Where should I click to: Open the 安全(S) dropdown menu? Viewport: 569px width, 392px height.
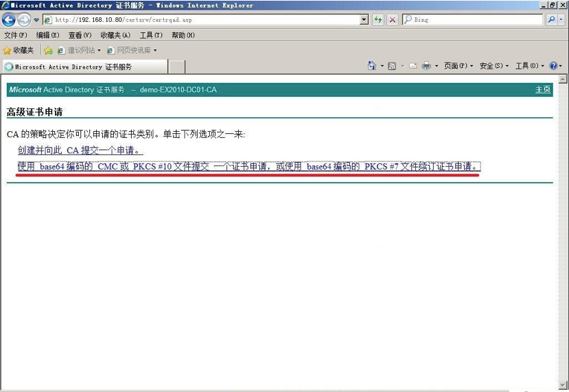click(x=494, y=66)
